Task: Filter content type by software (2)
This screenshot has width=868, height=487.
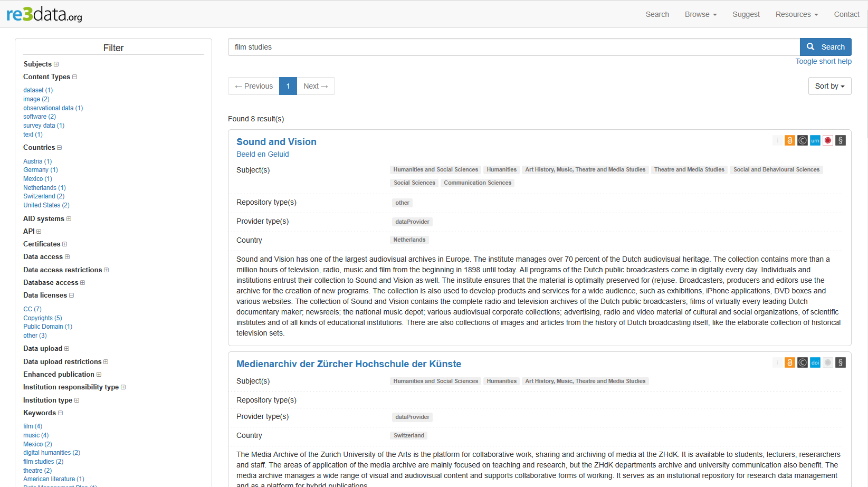Action: (40, 117)
